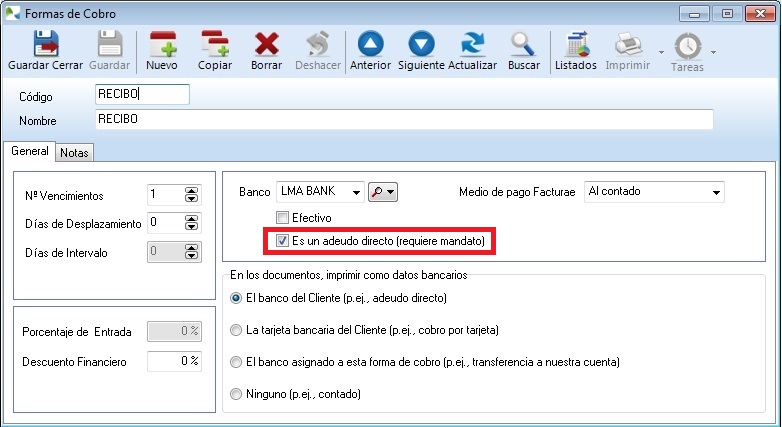Open the Listados reports icon
This screenshot has width=782, height=427.
point(577,44)
